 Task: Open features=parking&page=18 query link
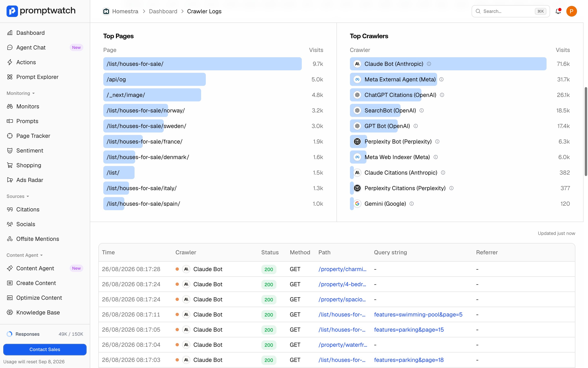coord(409,360)
